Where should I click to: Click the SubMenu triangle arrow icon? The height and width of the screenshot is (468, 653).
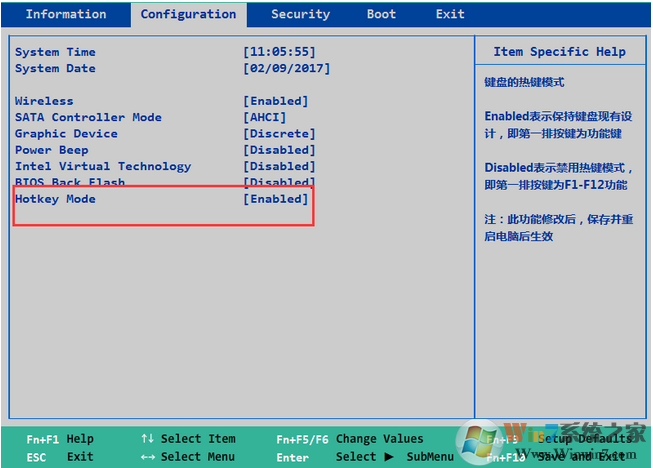click(x=389, y=457)
